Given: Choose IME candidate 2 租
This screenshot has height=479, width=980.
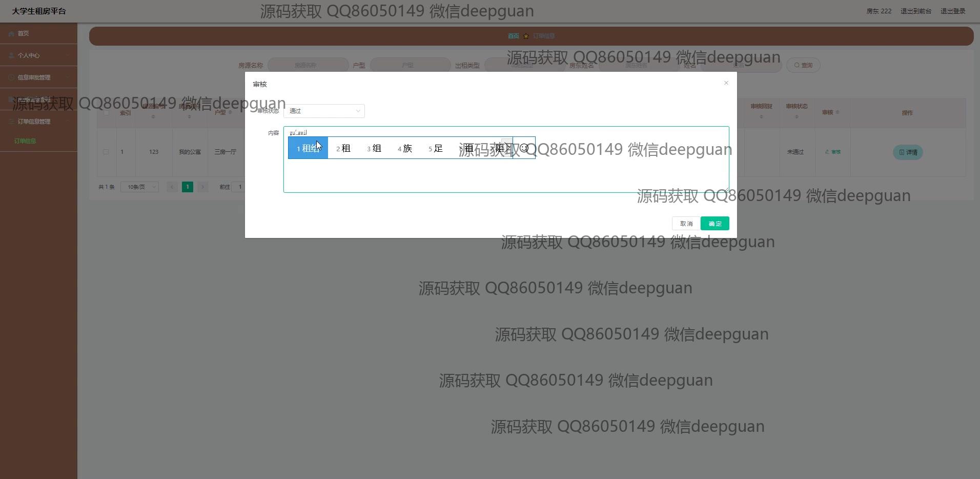Looking at the screenshot, I should pyautogui.click(x=343, y=148).
